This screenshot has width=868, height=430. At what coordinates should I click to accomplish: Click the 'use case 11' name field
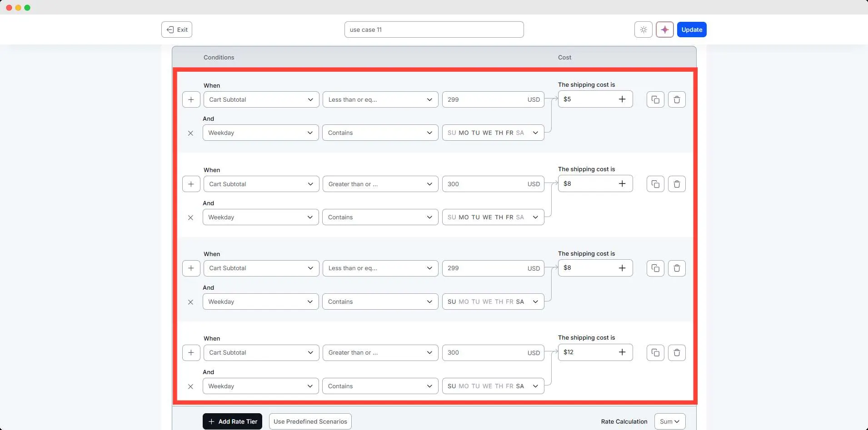[x=434, y=30]
